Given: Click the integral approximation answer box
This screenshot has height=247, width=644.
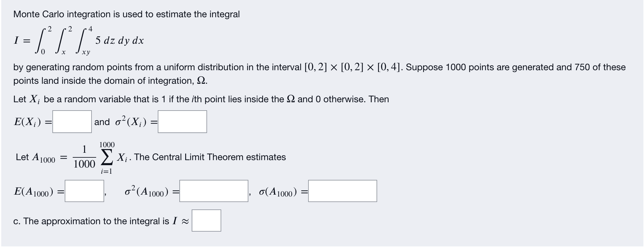Looking at the screenshot, I should click(x=206, y=221).
